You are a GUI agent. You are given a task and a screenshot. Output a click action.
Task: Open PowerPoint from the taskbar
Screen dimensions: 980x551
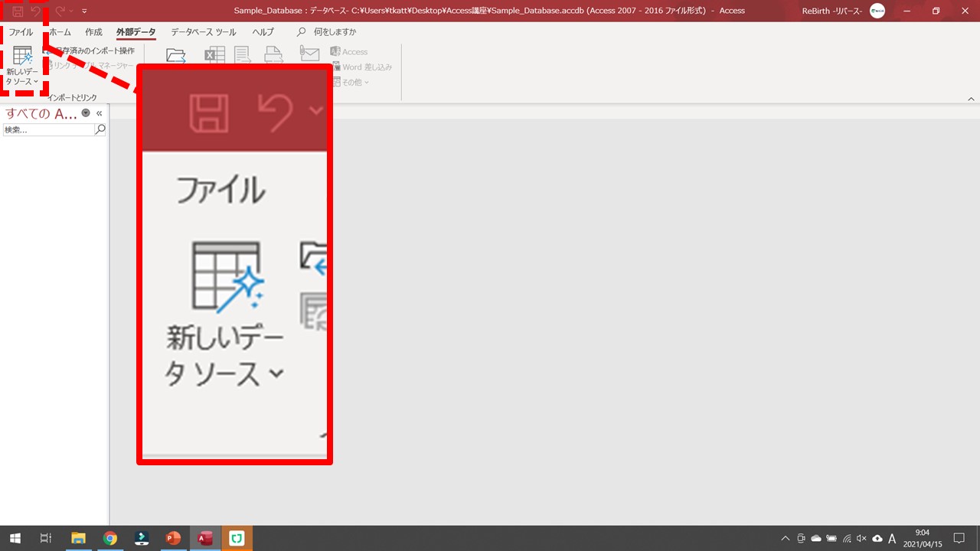[173, 539]
